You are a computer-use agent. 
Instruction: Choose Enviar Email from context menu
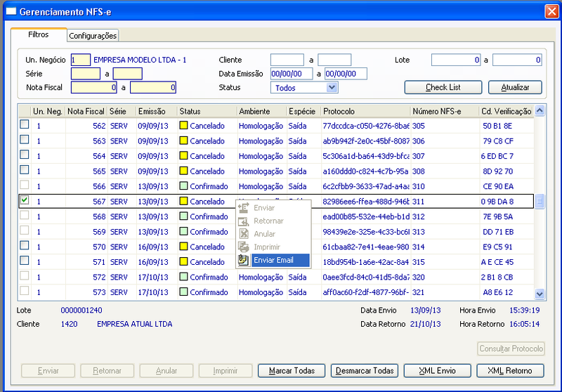point(273,260)
